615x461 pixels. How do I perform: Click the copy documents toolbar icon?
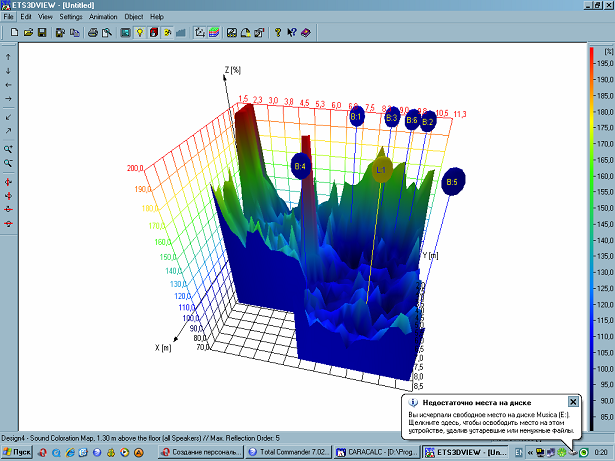(75, 33)
